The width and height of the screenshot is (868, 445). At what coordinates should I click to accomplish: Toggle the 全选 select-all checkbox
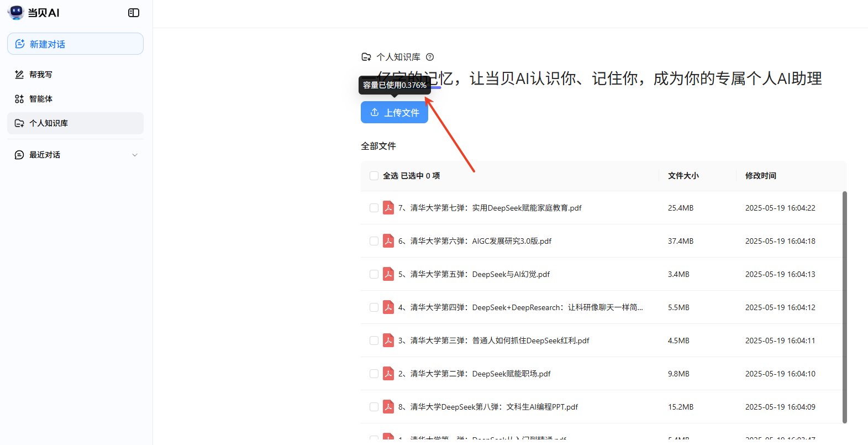pos(374,176)
